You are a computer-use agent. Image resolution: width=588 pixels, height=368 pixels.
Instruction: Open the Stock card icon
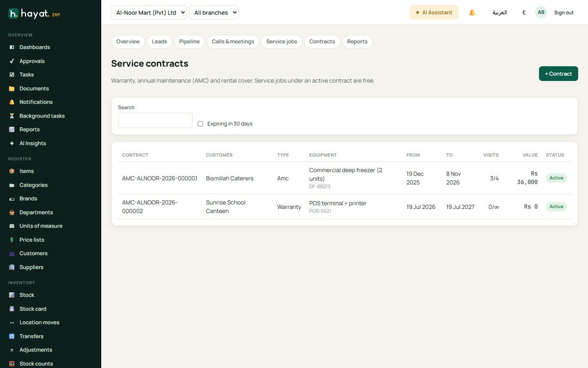pyautogui.click(x=12, y=309)
